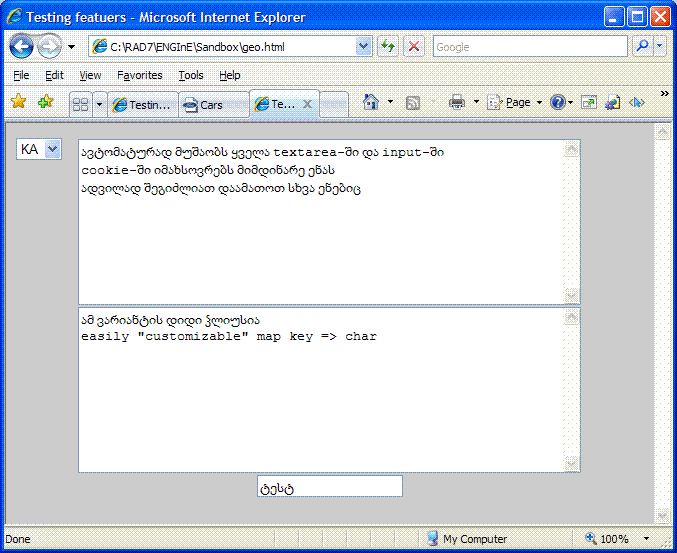The width and height of the screenshot is (677, 553).
Task: Click the small Georgian text input field
Action: click(x=330, y=486)
